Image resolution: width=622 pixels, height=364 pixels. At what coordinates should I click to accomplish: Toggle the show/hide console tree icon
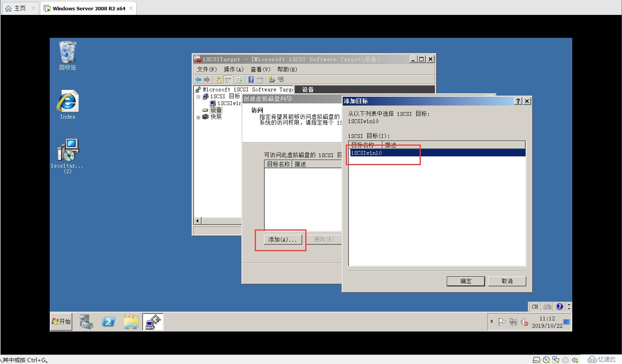click(228, 80)
